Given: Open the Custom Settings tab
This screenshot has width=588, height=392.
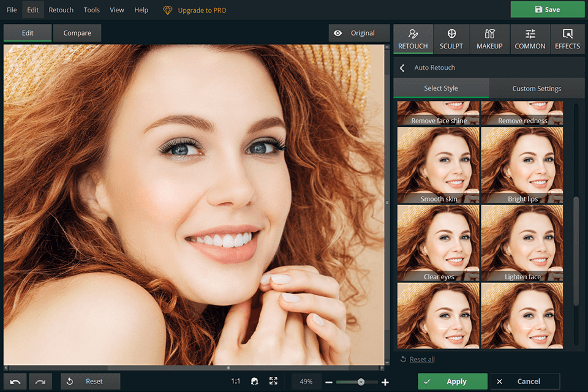Looking at the screenshot, I should click(x=537, y=88).
